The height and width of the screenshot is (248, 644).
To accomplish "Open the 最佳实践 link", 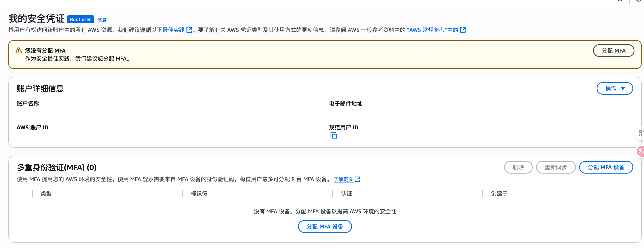I will point(173,30).
